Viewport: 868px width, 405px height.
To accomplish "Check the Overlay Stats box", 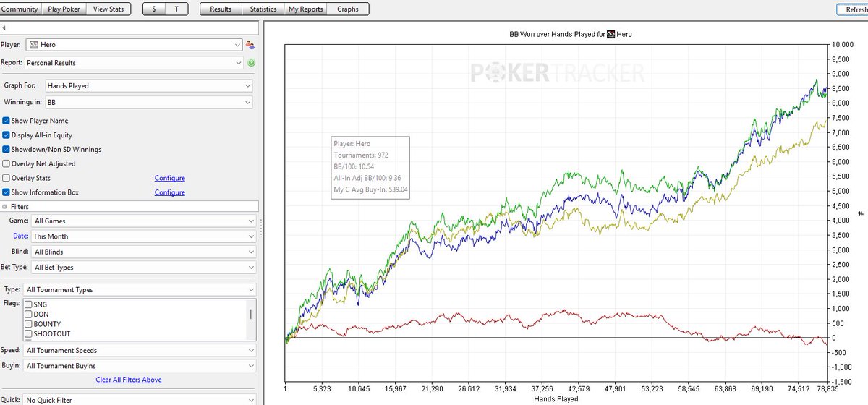I will [6, 178].
